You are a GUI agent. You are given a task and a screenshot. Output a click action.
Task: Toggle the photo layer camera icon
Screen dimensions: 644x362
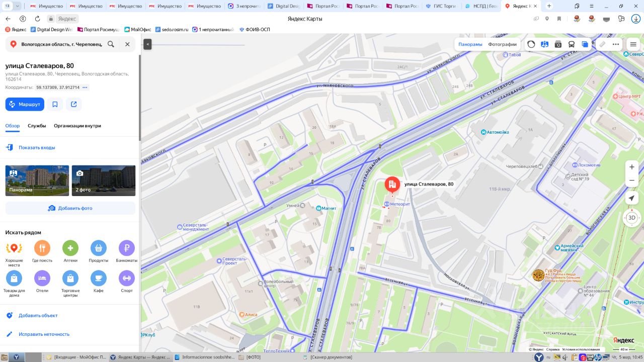(558, 44)
